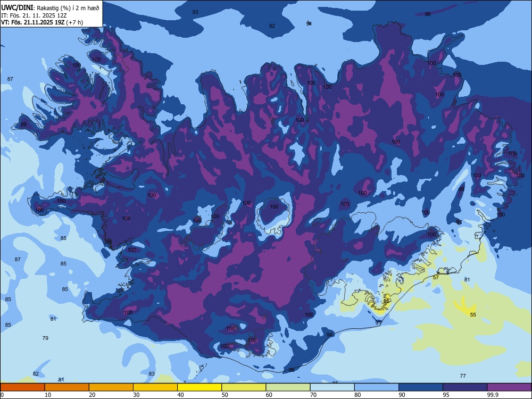Click the 95–99.9% dark indigo legend swatch

[465, 387]
